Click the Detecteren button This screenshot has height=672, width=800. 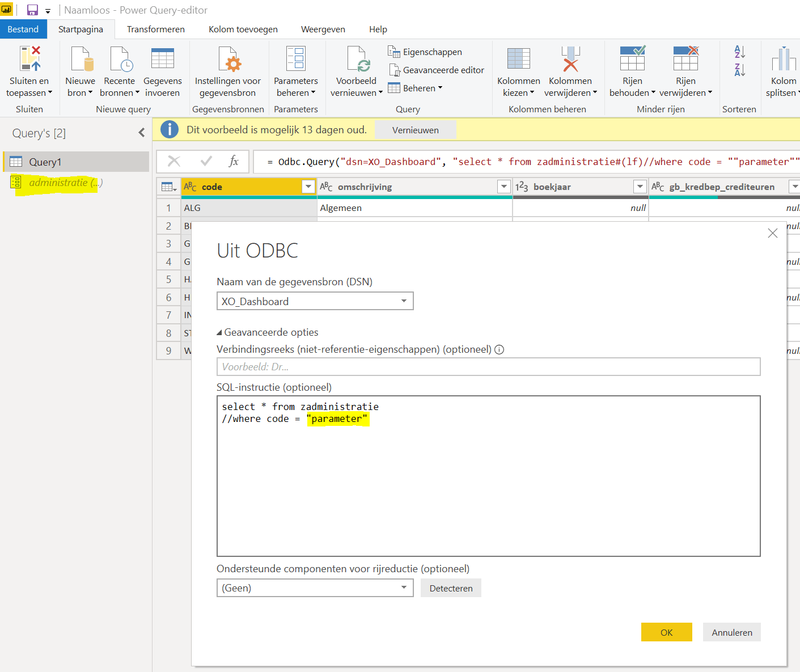(x=451, y=588)
